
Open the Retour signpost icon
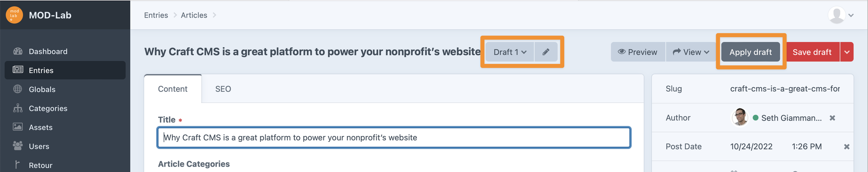tap(17, 165)
